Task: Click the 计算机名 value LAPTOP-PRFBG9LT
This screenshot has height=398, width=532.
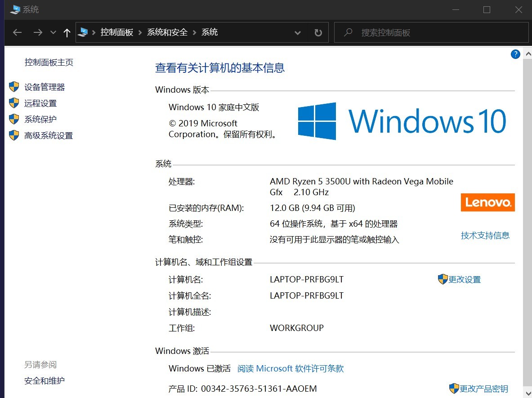Action: [x=307, y=280]
